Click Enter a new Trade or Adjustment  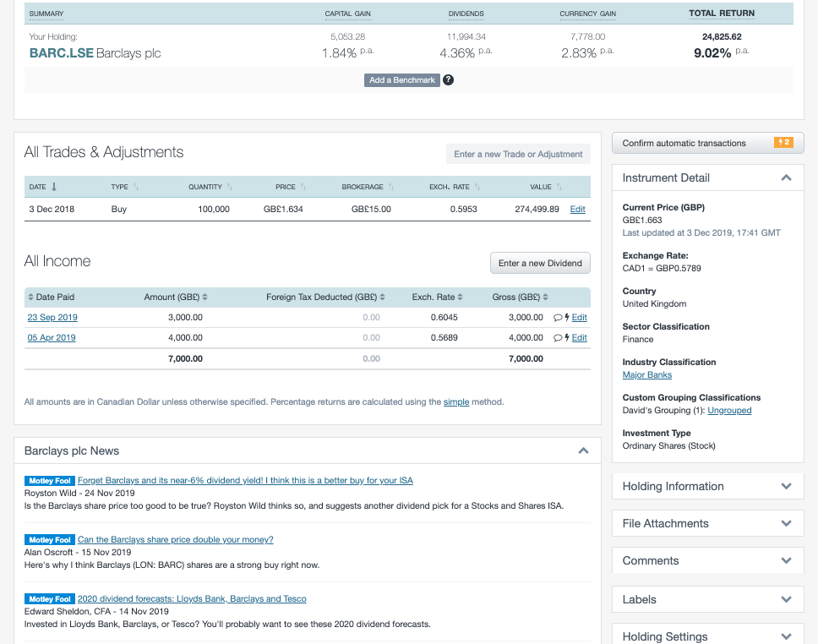517,154
